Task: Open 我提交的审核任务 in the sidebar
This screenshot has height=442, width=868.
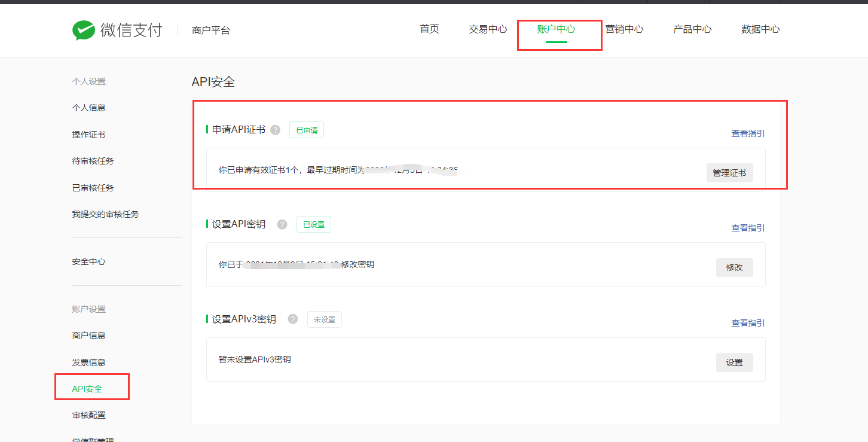Action: click(105, 214)
